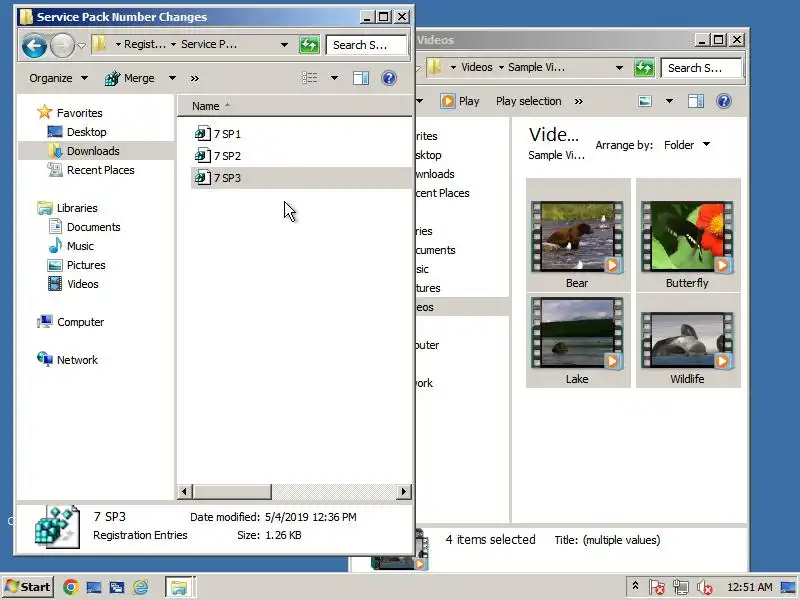Open Help in Service Pack window
The height and width of the screenshot is (600, 800).
(x=389, y=78)
